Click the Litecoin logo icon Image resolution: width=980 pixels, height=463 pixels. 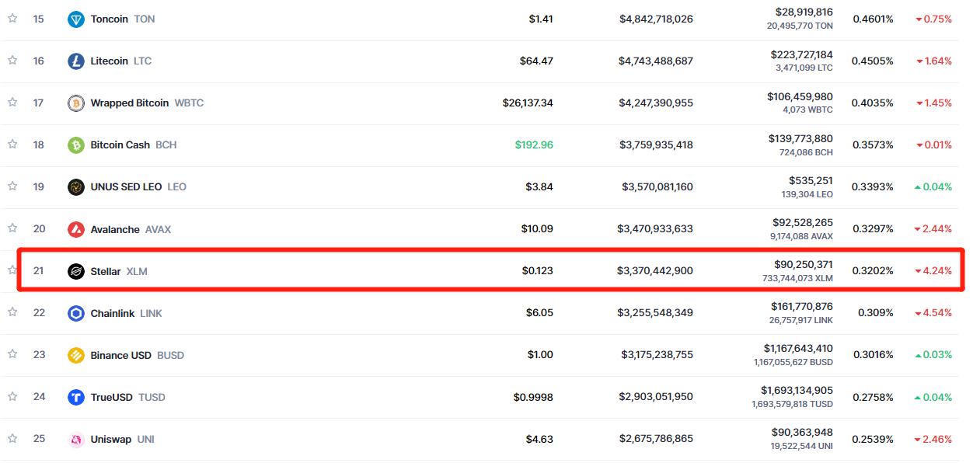pyautogui.click(x=76, y=61)
